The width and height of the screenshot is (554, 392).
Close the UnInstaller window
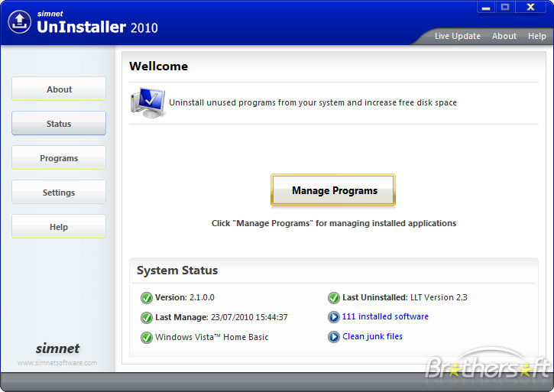coord(530,7)
